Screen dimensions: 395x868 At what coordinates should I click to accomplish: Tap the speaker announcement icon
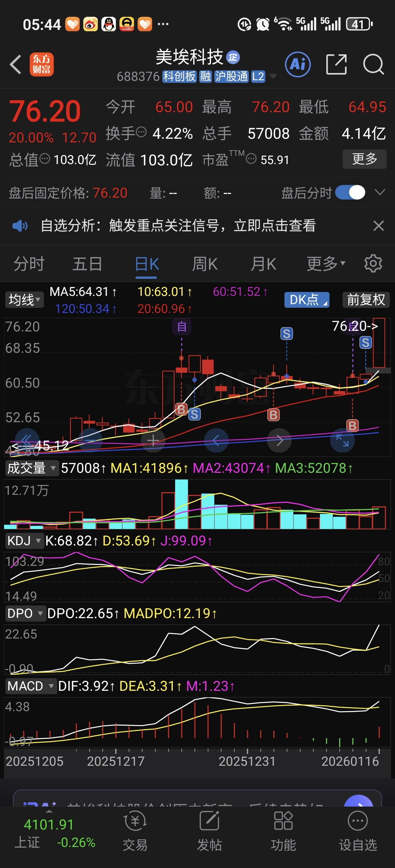(20, 226)
